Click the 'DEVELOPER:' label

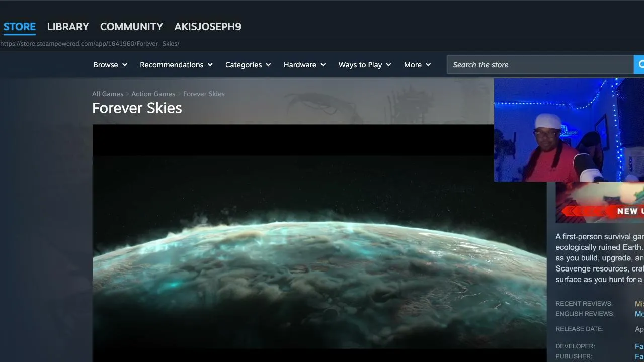(x=575, y=346)
